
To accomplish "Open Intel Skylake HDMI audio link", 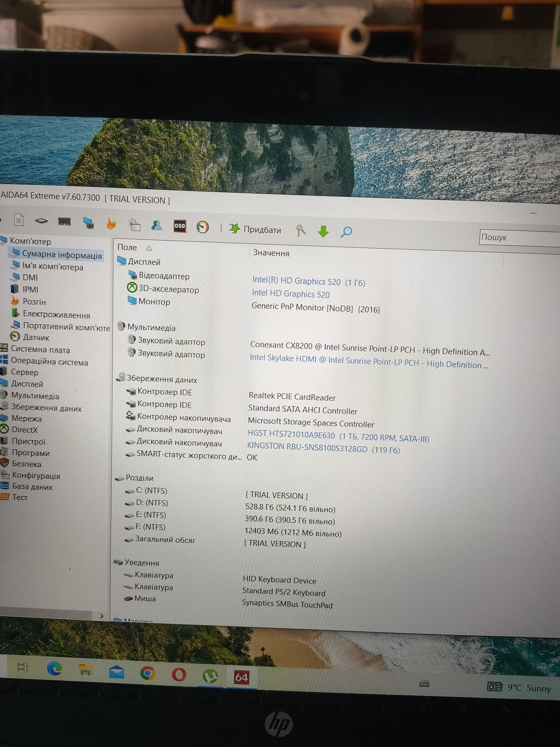I will pyautogui.click(x=369, y=361).
